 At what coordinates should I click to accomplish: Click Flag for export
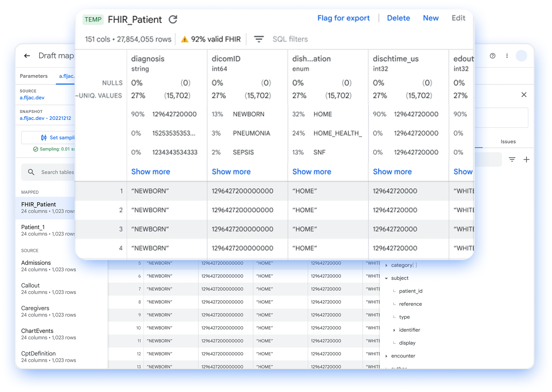(344, 18)
